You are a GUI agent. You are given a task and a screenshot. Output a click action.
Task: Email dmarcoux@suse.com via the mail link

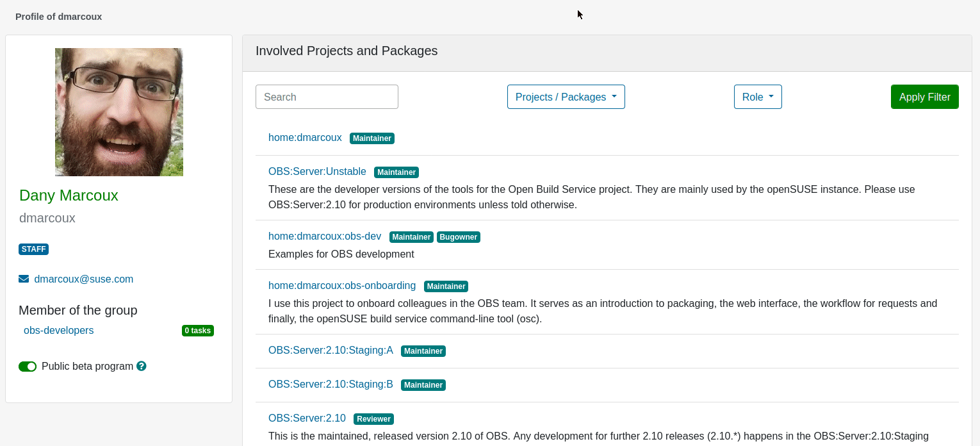(x=84, y=279)
